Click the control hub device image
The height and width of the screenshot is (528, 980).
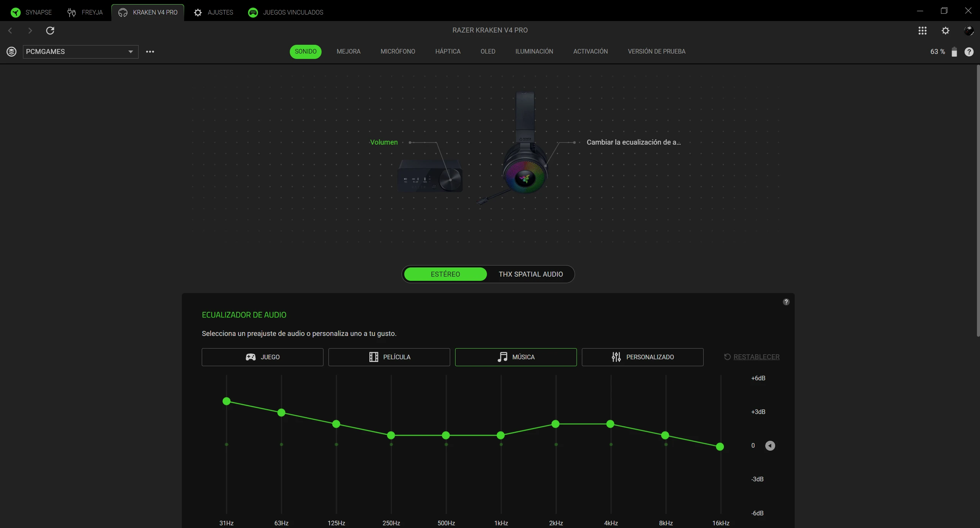click(x=431, y=176)
